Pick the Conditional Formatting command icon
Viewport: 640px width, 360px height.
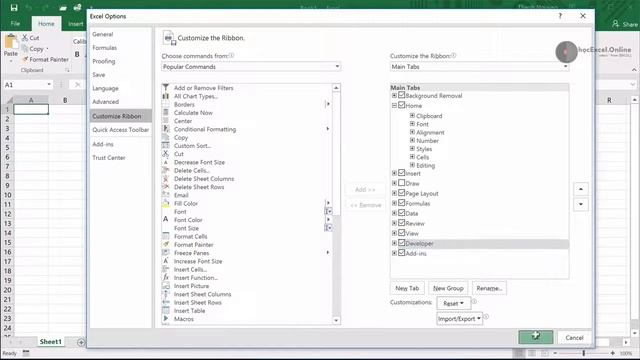pos(166,129)
